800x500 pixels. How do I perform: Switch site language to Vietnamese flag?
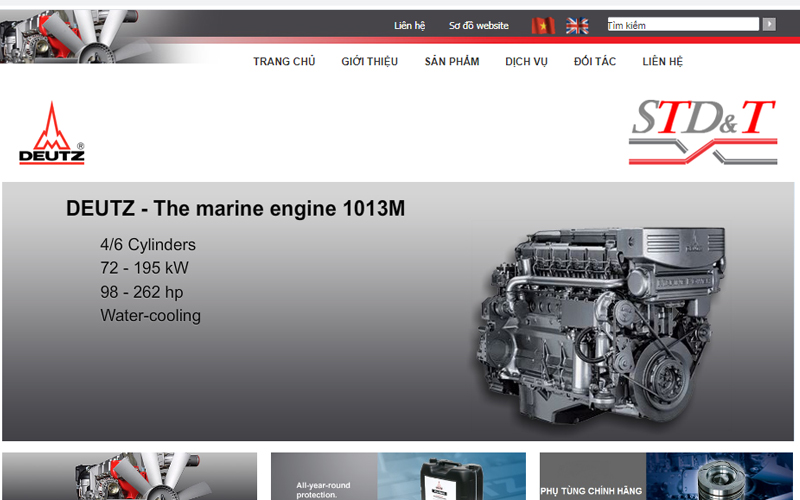(x=543, y=26)
